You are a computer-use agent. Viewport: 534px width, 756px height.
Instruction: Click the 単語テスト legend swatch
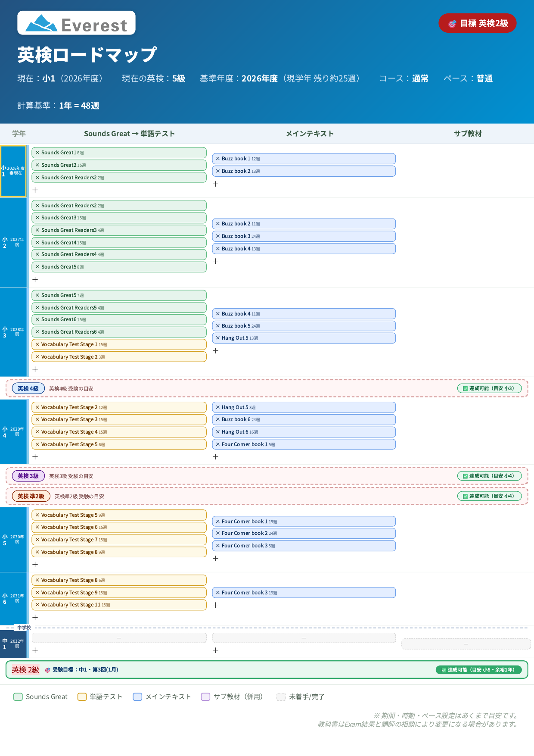click(x=82, y=697)
